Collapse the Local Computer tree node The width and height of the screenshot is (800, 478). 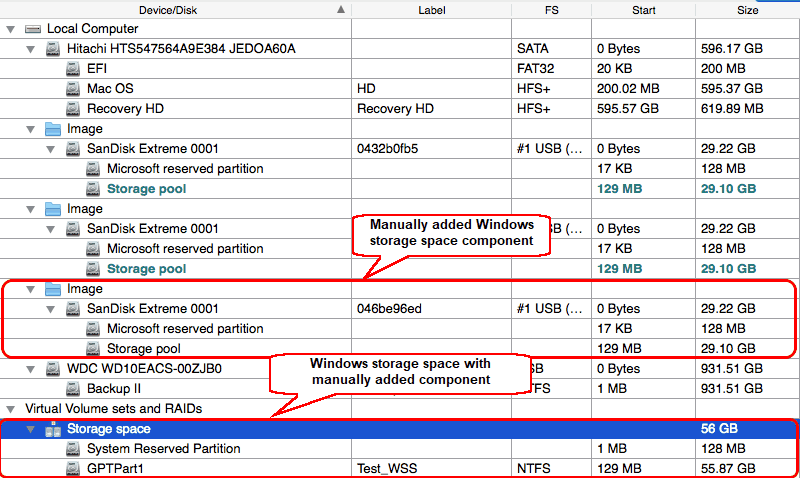coord(12,29)
